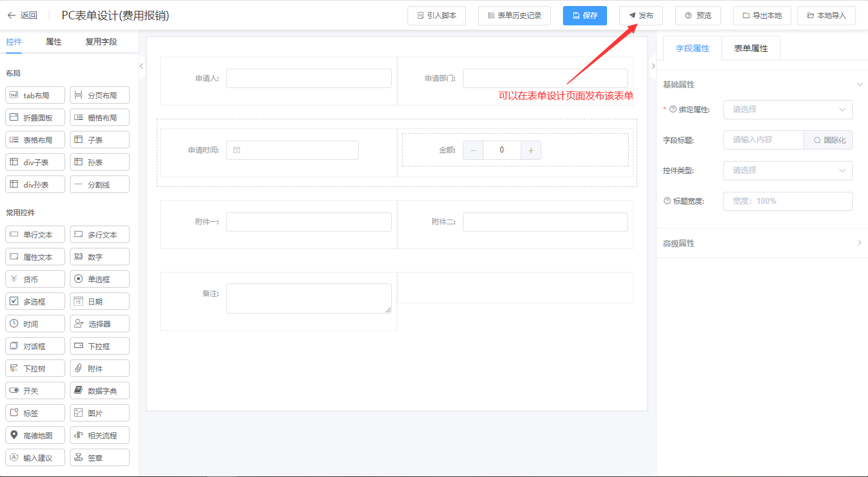Publish the form with 发布 button
This screenshot has width=868, height=477.
click(641, 16)
